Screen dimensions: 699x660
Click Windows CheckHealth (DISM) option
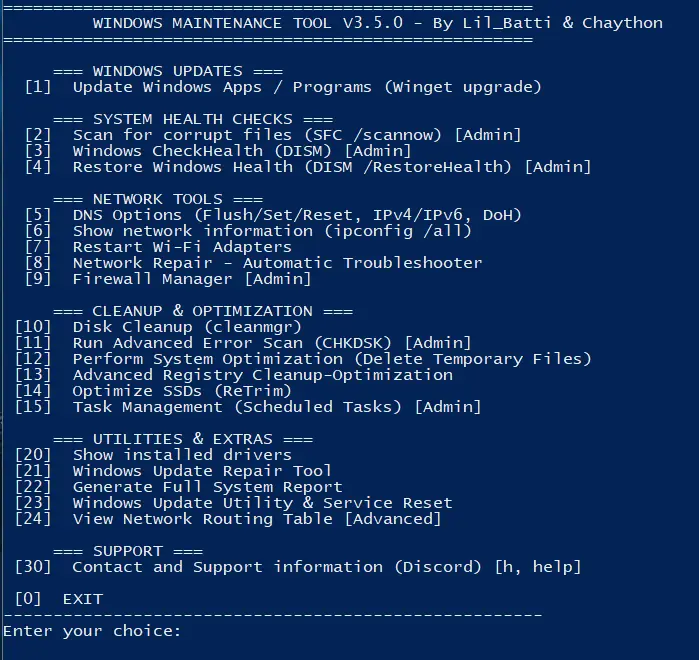coord(226,151)
